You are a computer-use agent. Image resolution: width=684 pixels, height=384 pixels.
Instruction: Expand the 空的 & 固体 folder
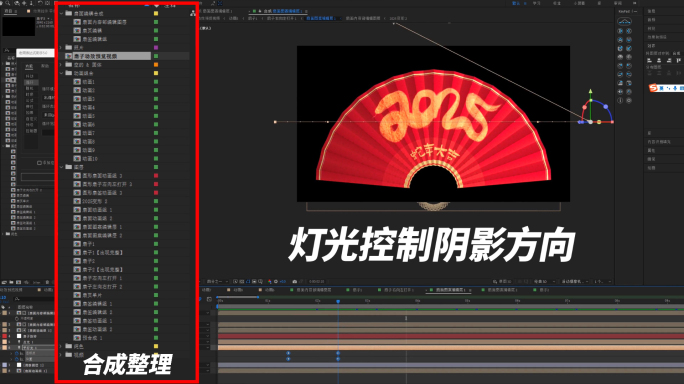[61, 65]
